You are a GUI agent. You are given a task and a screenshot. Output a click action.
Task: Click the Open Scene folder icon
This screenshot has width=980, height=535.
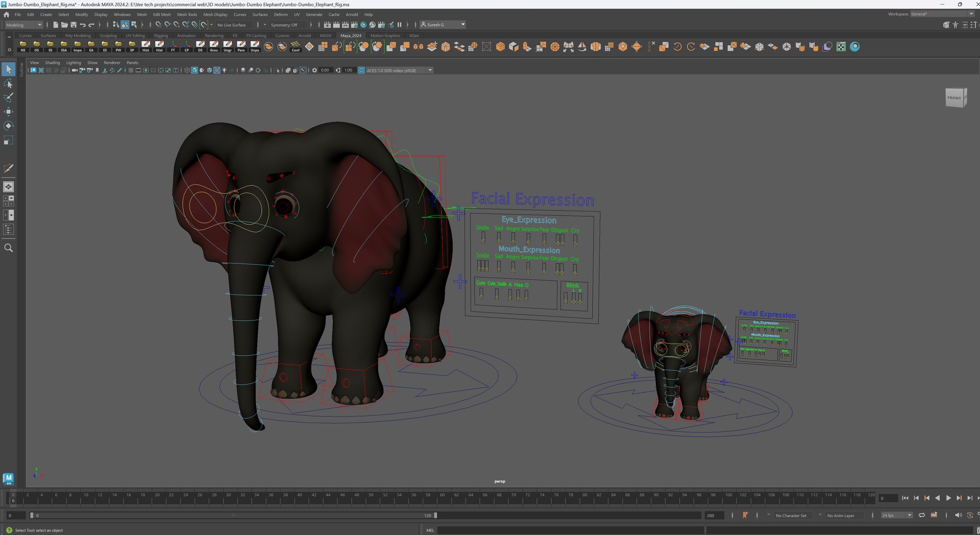(64, 25)
